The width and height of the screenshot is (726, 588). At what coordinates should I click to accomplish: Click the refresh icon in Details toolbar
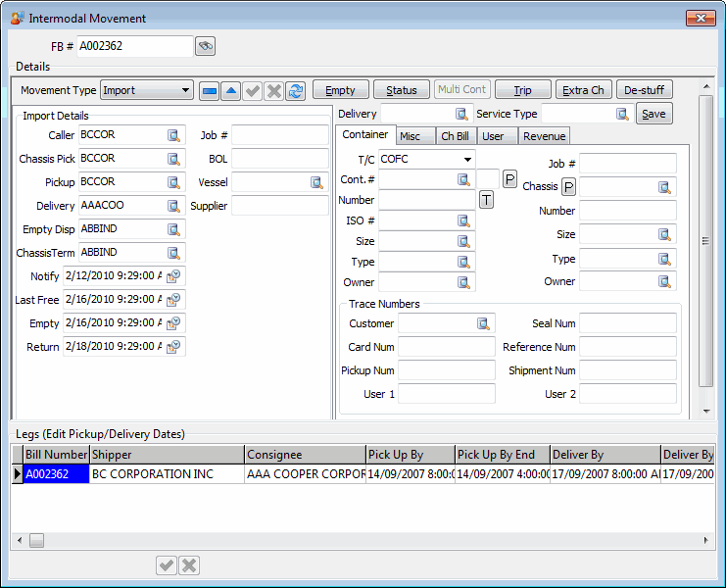295,90
